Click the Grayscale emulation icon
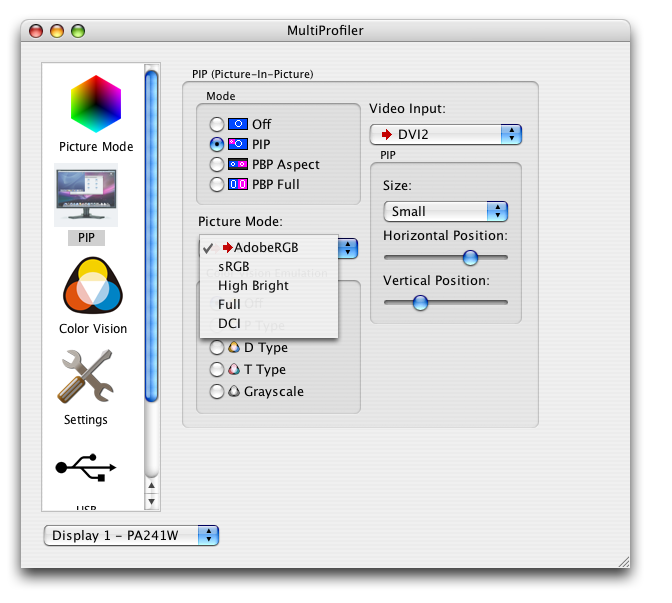The height and width of the screenshot is (603, 672). [x=234, y=391]
